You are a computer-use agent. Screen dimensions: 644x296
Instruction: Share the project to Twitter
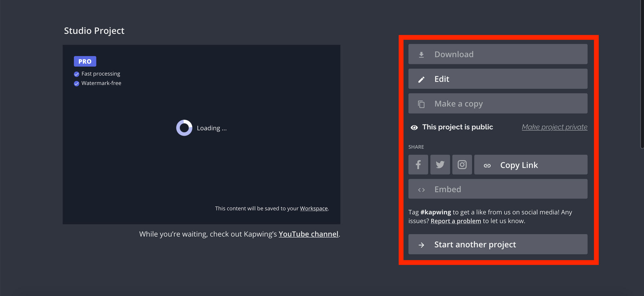coord(440,164)
